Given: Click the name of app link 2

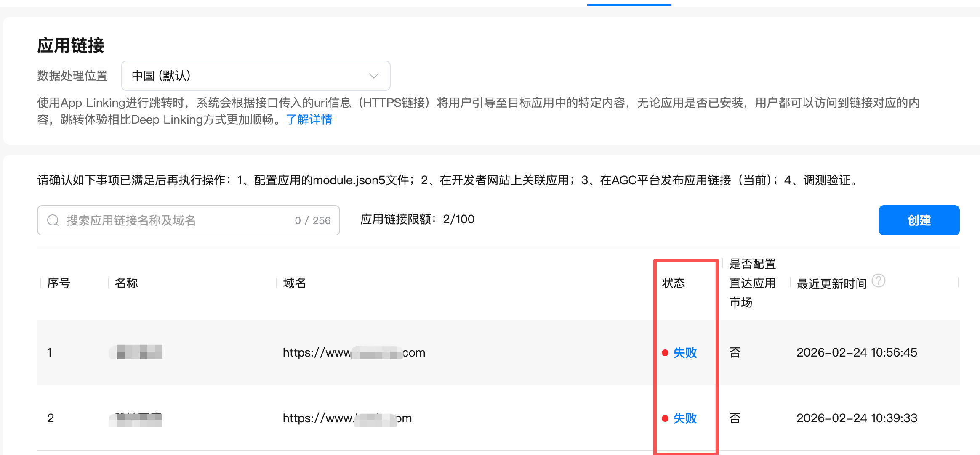Looking at the screenshot, I should coord(136,418).
